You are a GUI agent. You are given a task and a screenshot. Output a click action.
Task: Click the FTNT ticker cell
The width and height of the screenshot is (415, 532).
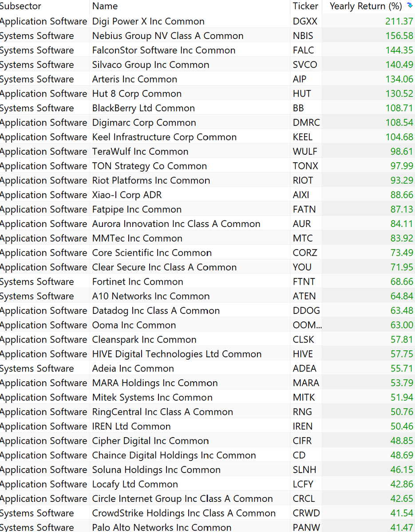click(x=304, y=282)
